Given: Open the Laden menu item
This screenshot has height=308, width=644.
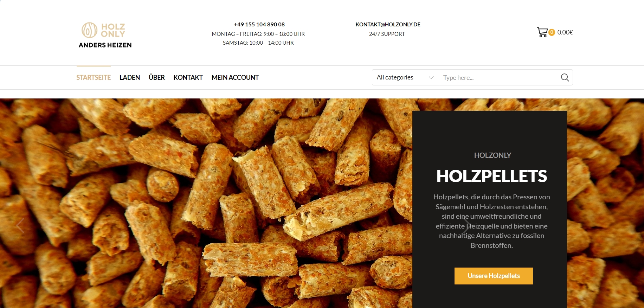Looking at the screenshot, I should 130,77.
